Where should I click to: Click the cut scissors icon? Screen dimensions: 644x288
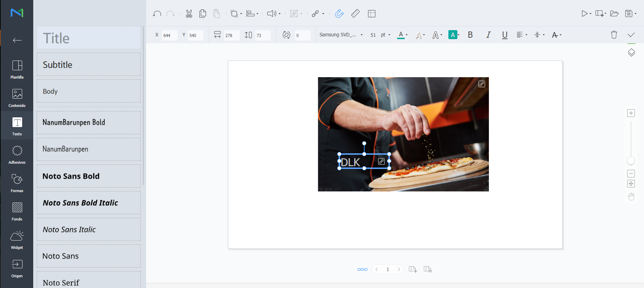click(189, 14)
